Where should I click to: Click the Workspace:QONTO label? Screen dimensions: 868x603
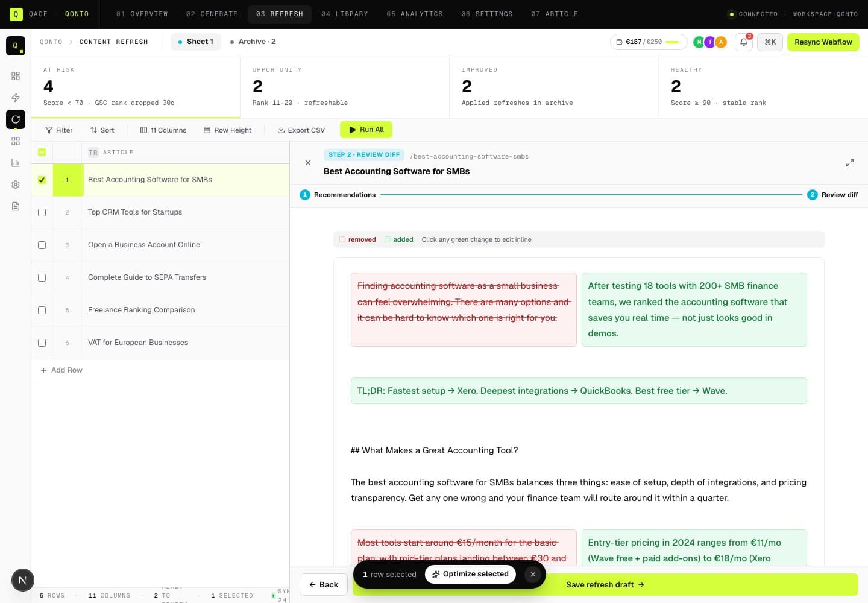pos(825,14)
